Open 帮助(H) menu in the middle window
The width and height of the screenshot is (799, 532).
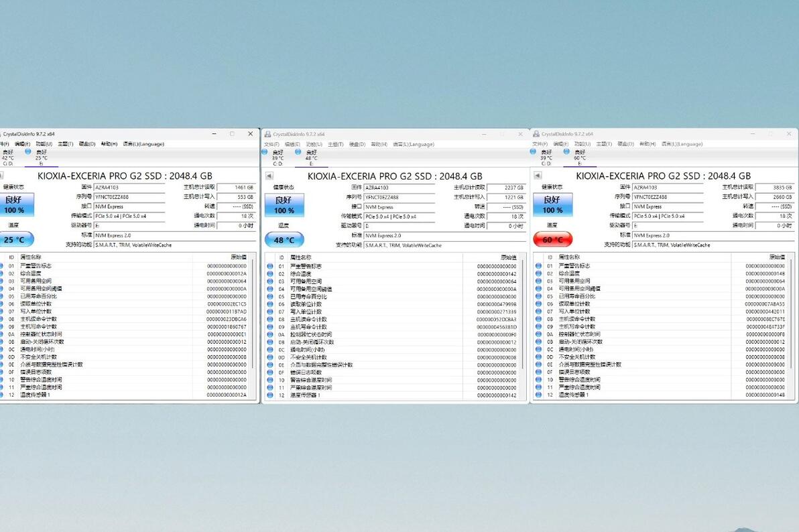(379, 145)
